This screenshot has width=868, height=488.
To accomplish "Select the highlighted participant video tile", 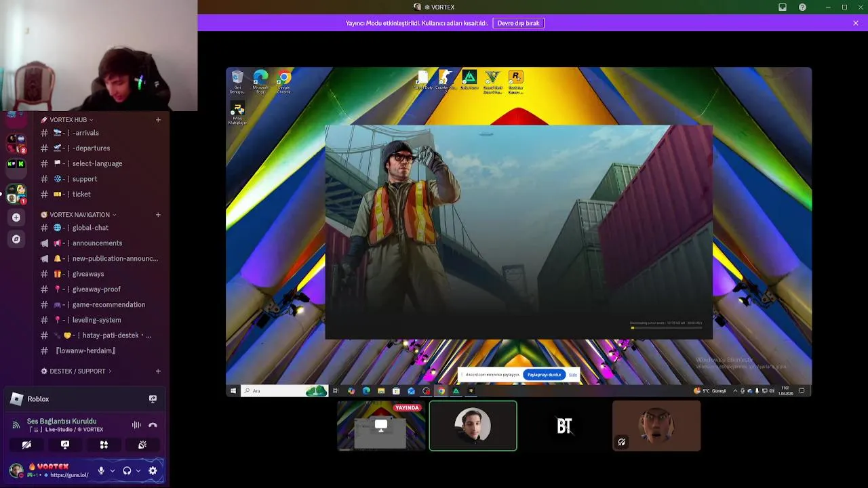I will pyautogui.click(x=473, y=426).
